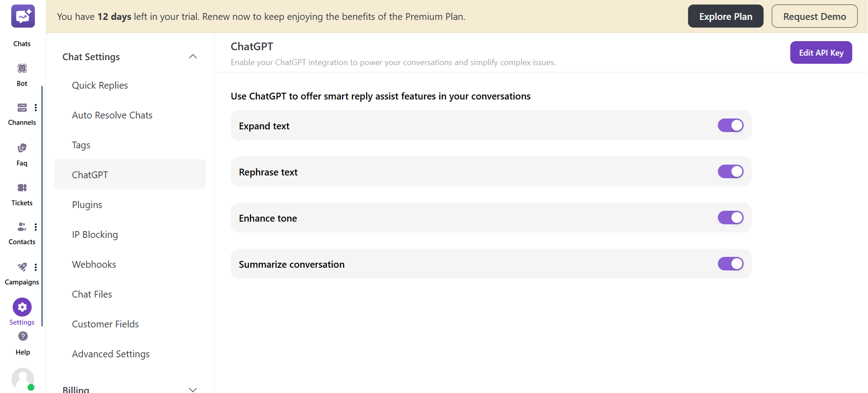Open the Tickets icon

point(21,188)
